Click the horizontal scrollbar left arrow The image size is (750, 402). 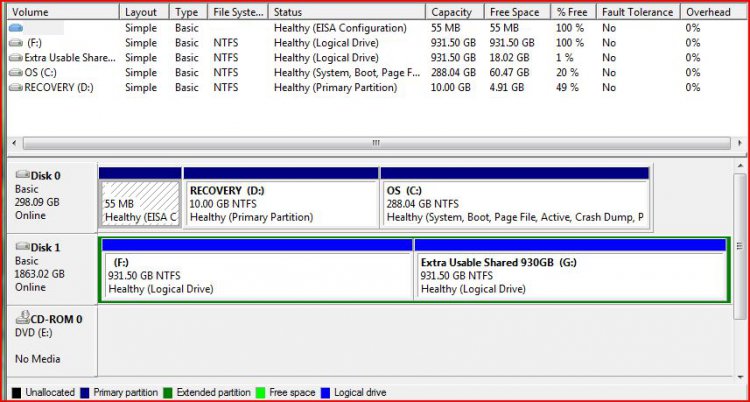point(14,143)
